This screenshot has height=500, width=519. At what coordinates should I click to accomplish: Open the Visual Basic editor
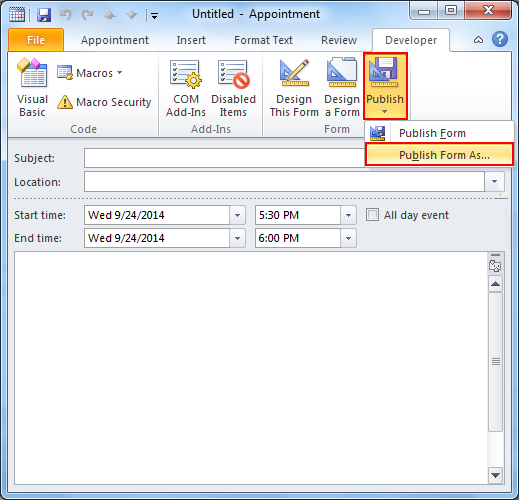(32, 87)
